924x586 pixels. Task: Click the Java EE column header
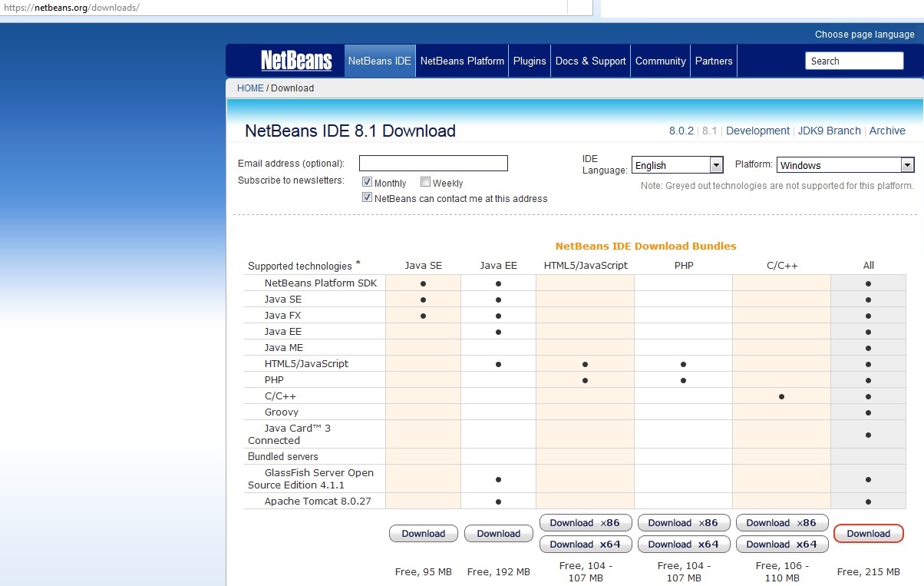pos(499,266)
